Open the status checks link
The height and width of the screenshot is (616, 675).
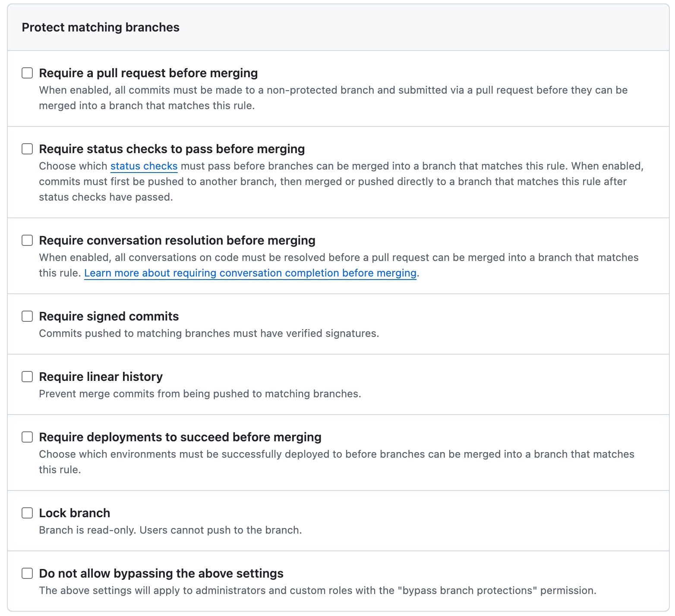point(144,166)
